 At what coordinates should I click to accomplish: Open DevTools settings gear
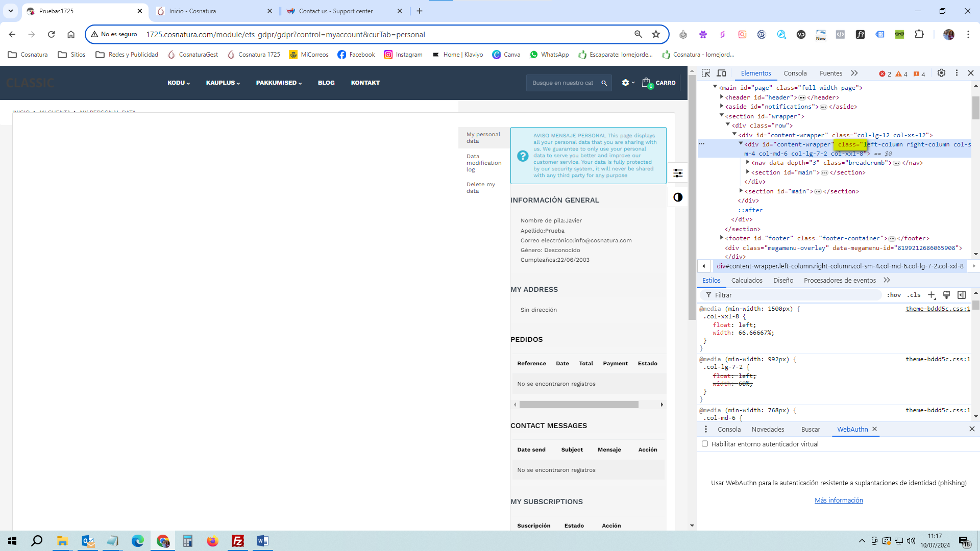(941, 73)
